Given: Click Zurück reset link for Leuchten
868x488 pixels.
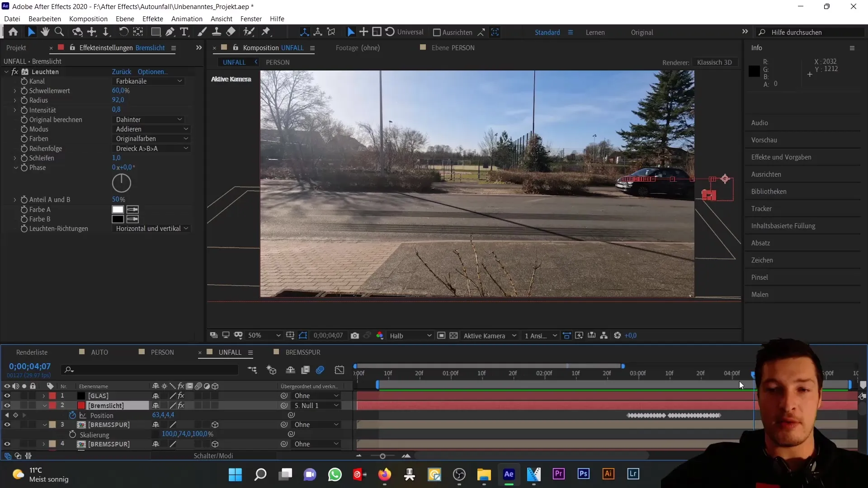Looking at the screenshot, I should click(122, 72).
